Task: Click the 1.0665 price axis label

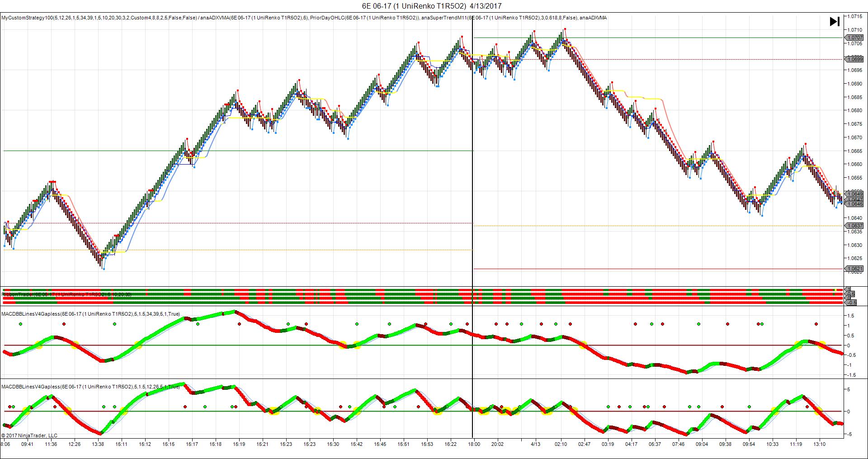Action: point(855,151)
